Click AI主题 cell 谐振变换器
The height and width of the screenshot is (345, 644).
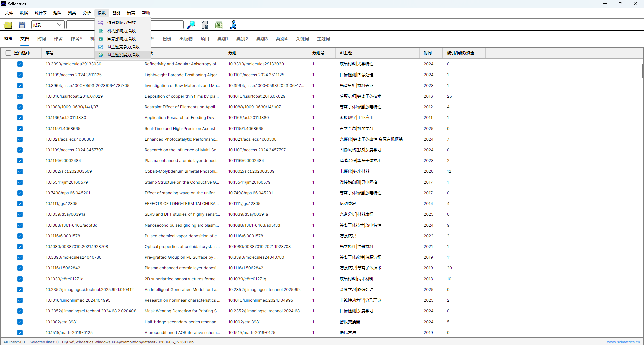tap(350, 322)
